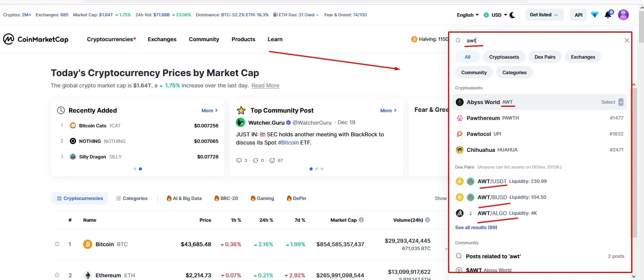Open the user profile avatar
Viewport: 644px width, 280px height.
623,15
